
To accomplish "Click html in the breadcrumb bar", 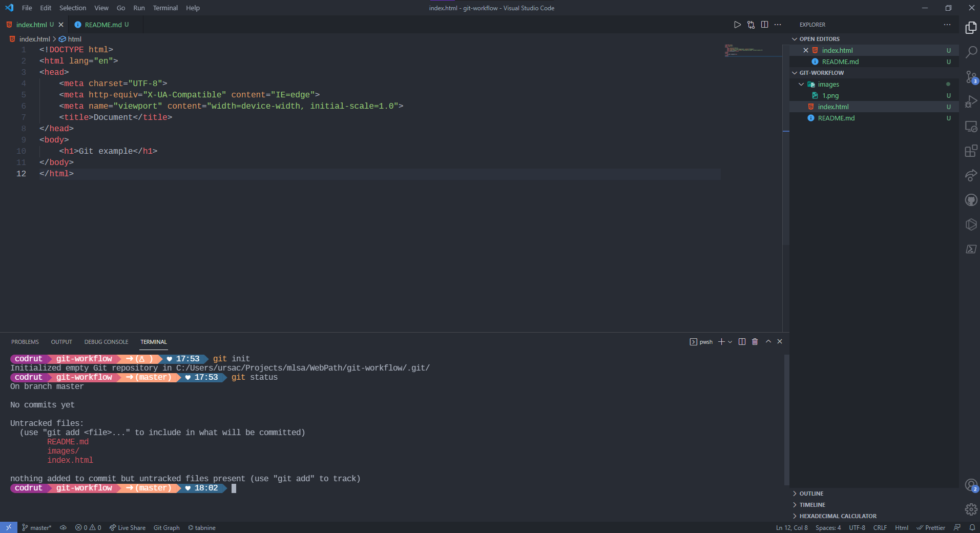I will pyautogui.click(x=75, y=39).
